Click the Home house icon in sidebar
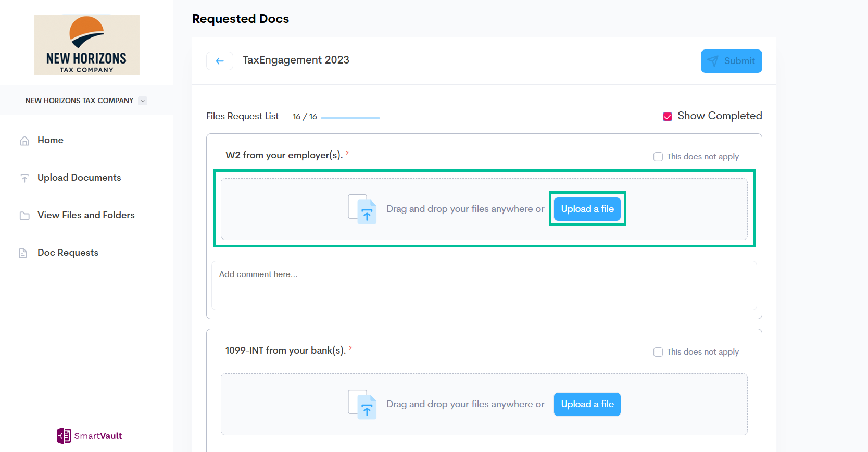 pos(24,141)
